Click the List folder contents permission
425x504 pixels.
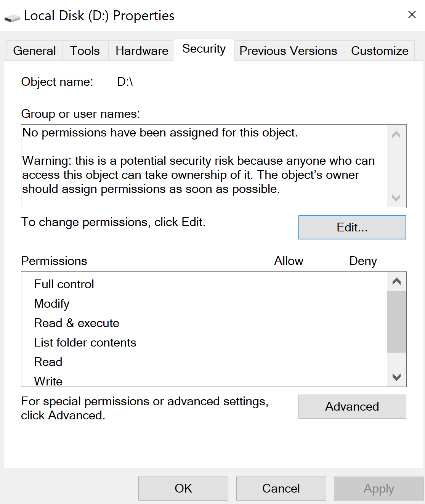85,342
